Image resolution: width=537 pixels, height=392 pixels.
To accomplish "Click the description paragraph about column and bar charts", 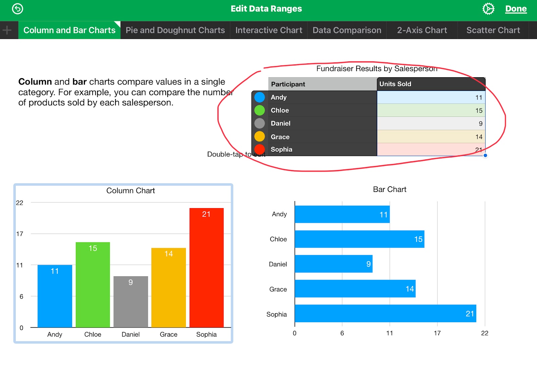I will point(126,92).
